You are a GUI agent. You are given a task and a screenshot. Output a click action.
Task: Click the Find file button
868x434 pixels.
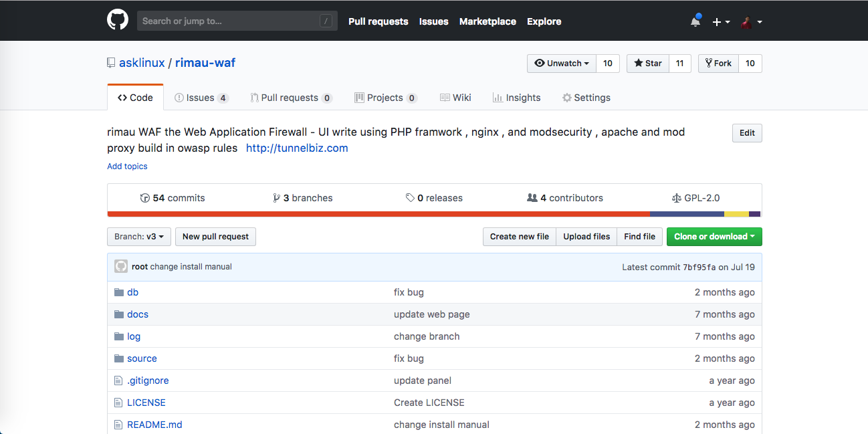[x=639, y=237]
